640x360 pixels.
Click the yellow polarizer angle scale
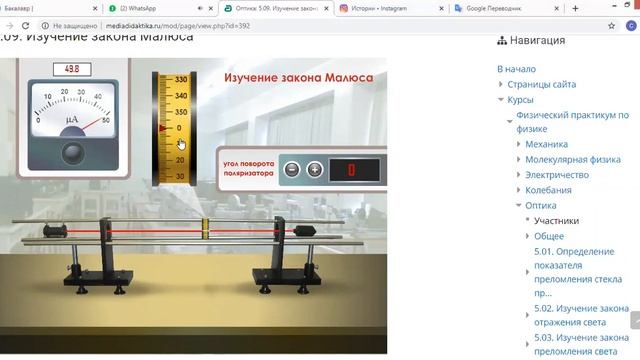(x=174, y=128)
